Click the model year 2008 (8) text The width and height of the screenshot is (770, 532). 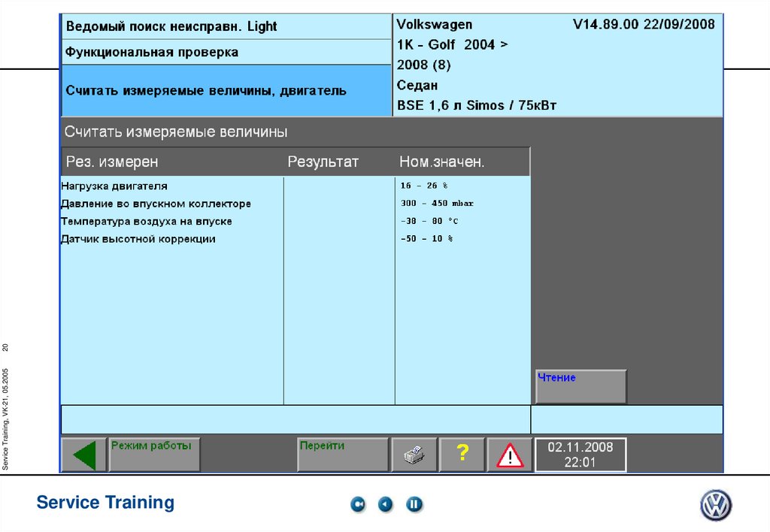point(424,65)
